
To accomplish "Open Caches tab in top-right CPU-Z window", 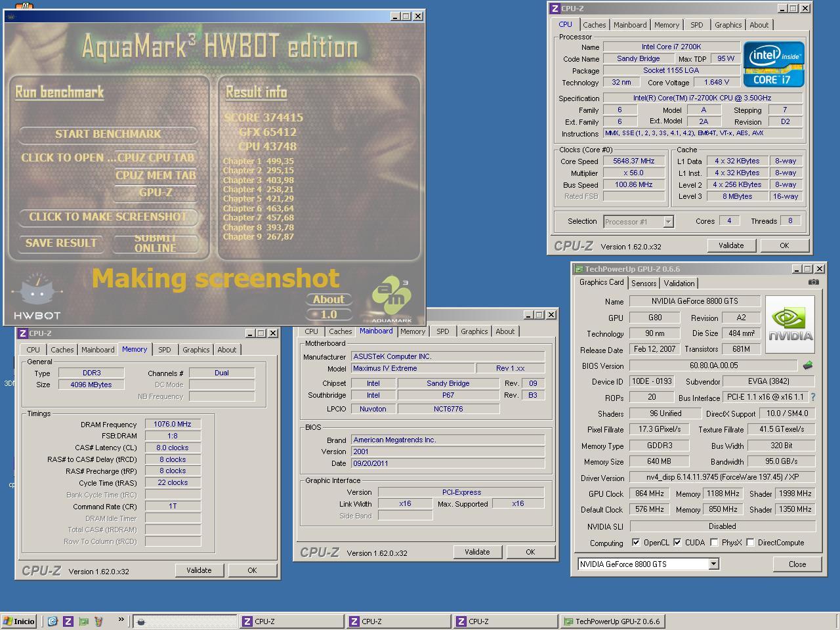I will pos(595,25).
